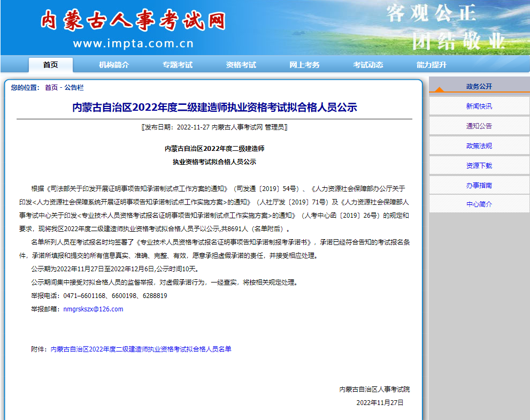
Task: Open 新闻快讯 in the right sidebar
Action: point(479,106)
